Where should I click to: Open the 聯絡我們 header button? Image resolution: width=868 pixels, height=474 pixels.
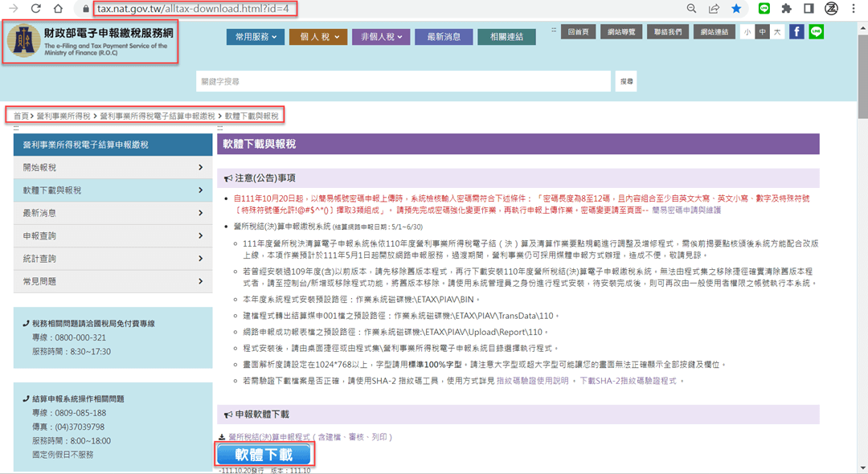point(668,32)
